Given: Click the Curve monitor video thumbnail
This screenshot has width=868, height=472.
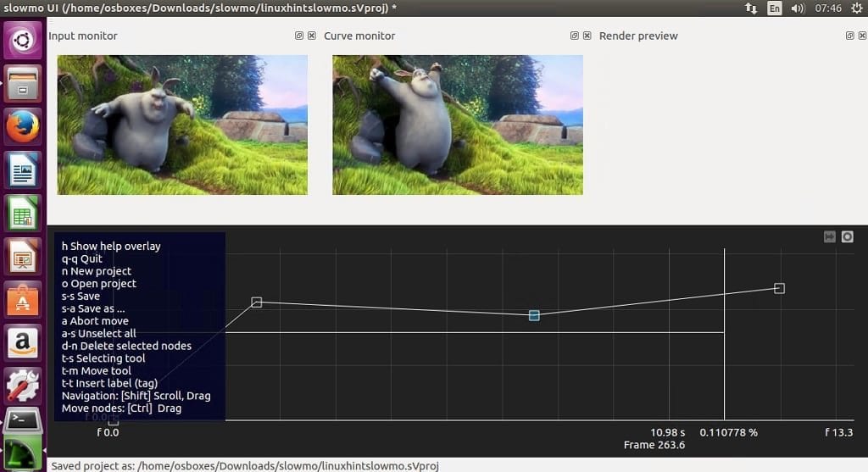Looking at the screenshot, I should [x=457, y=125].
